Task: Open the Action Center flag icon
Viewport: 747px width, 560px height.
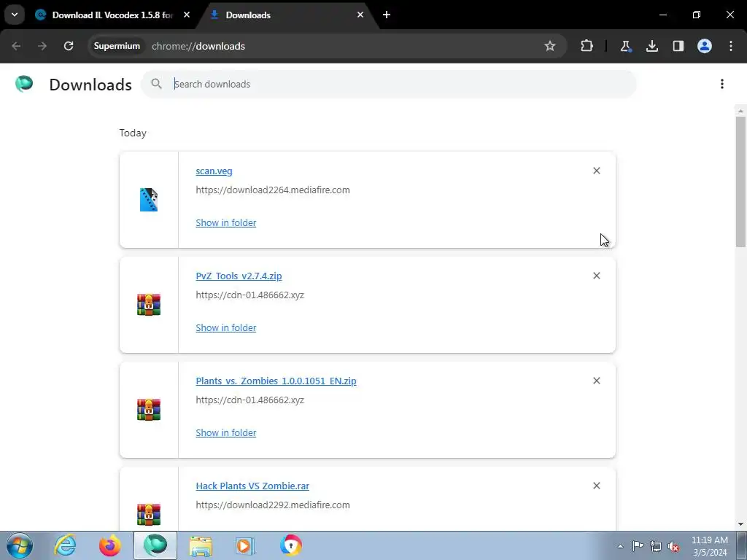Action: click(638, 546)
